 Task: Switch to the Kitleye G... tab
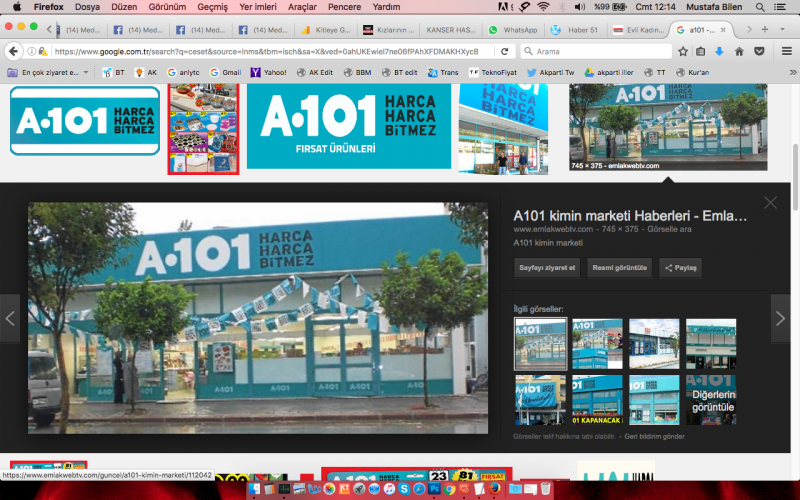coord(326,30)
